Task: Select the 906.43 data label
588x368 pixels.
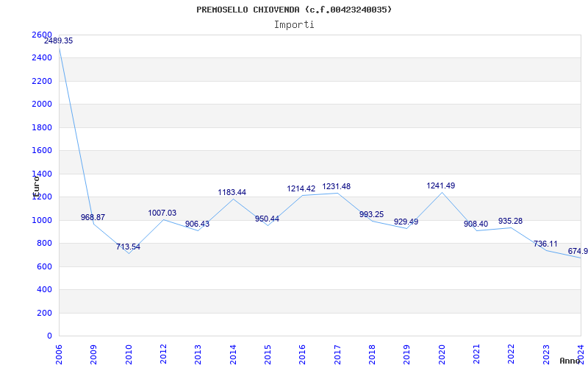Action: [197, 224]
